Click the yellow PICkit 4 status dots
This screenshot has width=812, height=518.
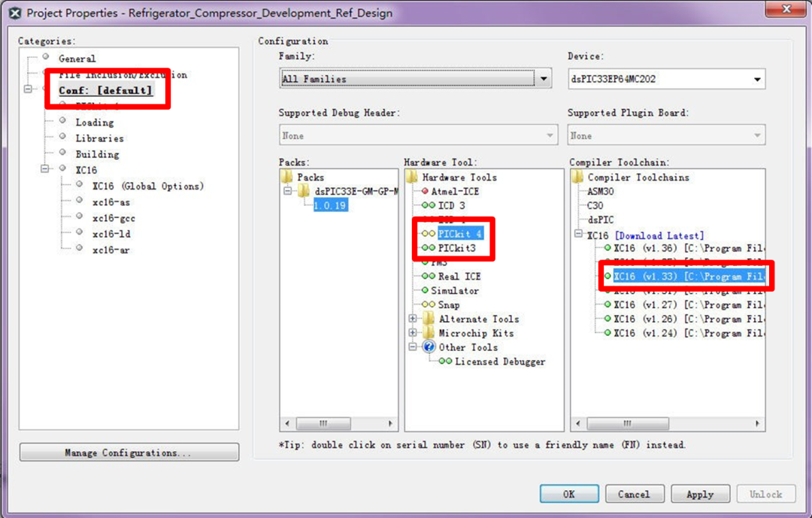coord(429,234)
